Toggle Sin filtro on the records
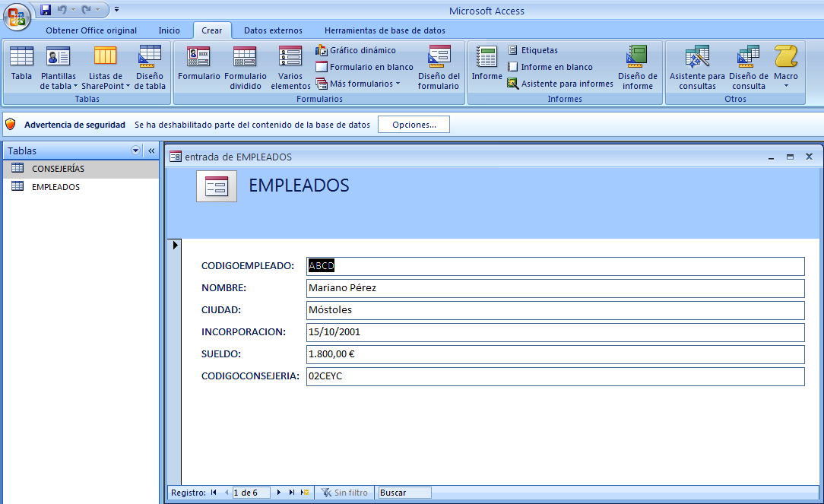 coord(344,492)
